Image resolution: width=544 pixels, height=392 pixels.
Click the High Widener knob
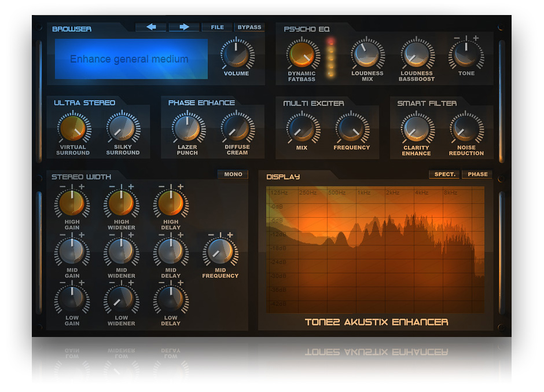121,203
